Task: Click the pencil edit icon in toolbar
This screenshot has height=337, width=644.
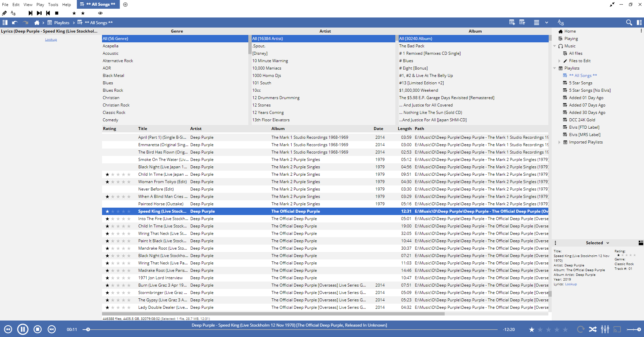Action: (x=4, y=13)
